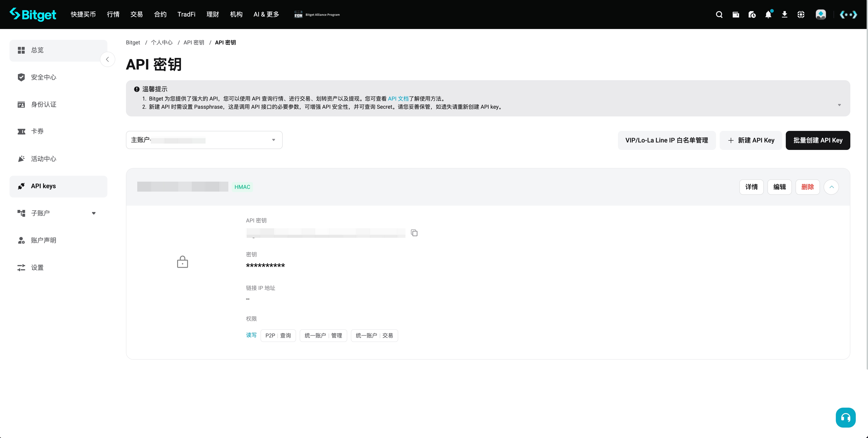Click the code brackets icon in the header
868x438 pixels.
click(x=848, y=14)
